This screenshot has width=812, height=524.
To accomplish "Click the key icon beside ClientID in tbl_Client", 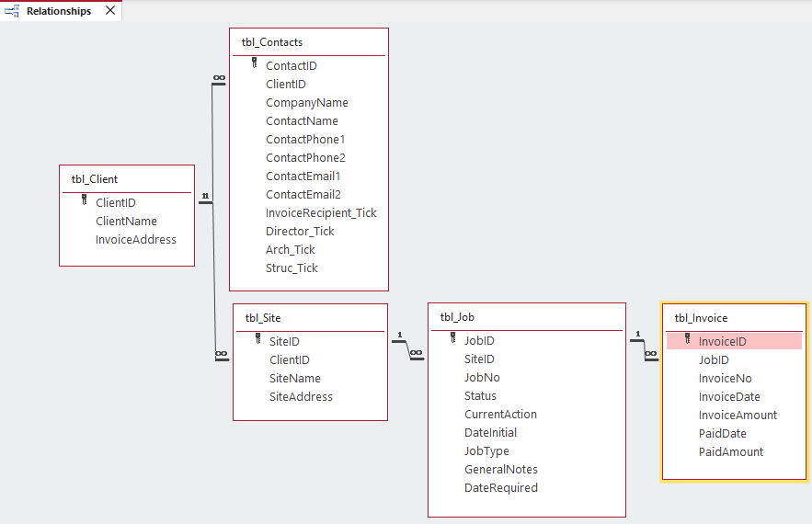I will point(84,200).
